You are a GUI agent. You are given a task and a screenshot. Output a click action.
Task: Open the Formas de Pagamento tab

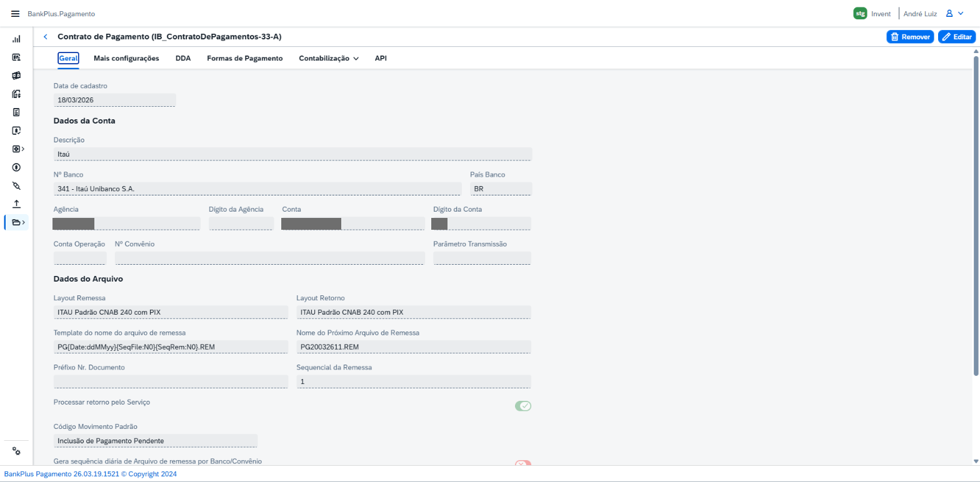[x=245, y=58]
